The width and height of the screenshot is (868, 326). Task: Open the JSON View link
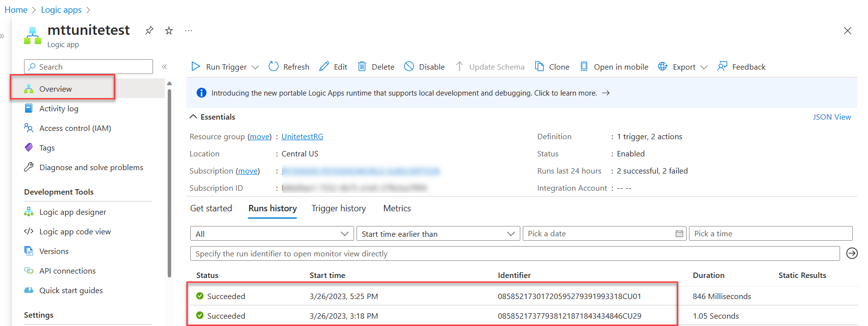pyautogui.click(x=832, y=117)
